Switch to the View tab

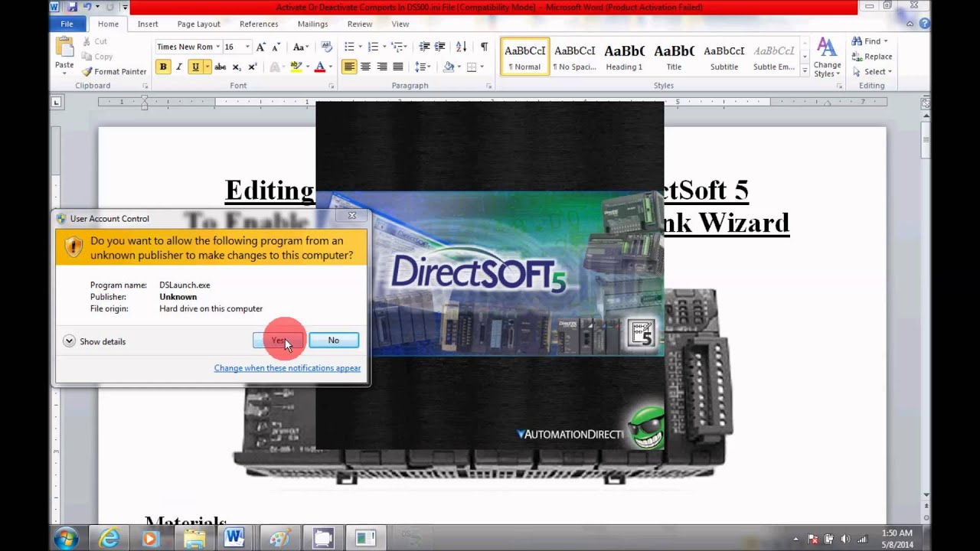400,24
